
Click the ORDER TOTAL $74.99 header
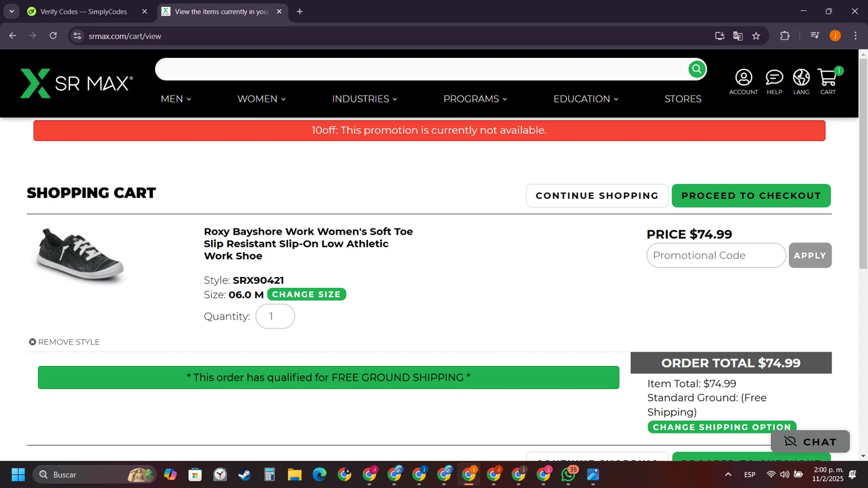731,363
